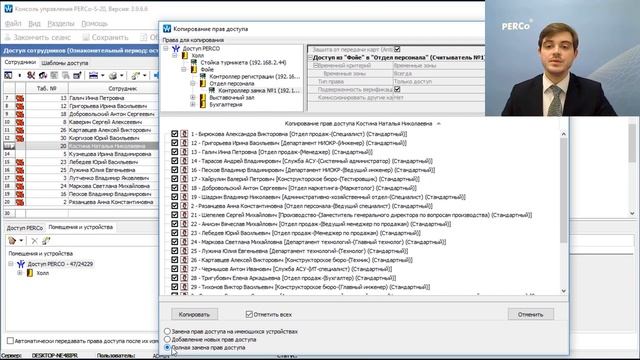Click the tag icon in rooms toolbar
The image size is (640, 360).
pos(12,241)
